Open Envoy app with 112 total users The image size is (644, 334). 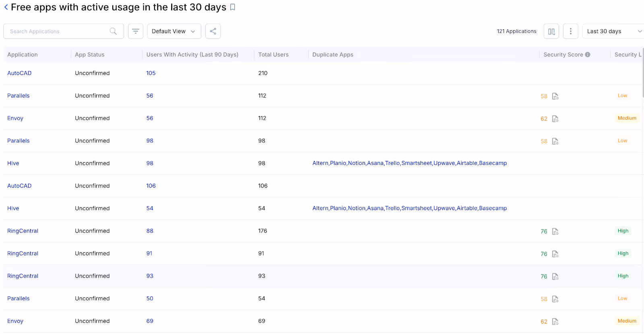click(x=15, y=118)
